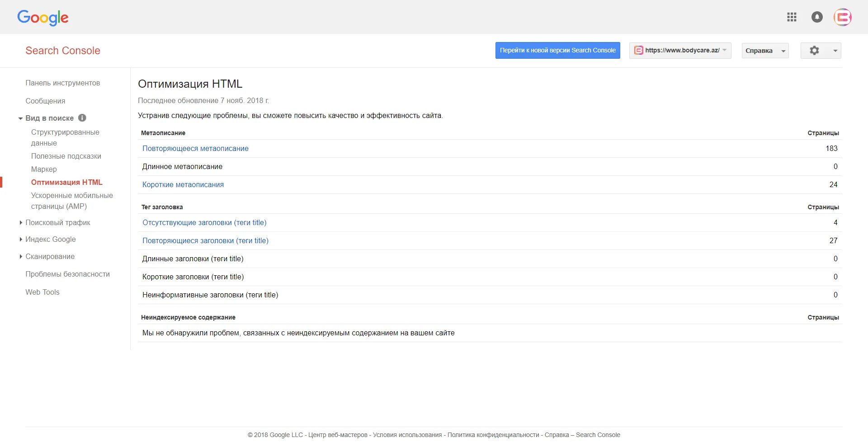Expand the Индекс Google section
The height and width of the screenshot is (442, 868).
(x=21, y=240)
